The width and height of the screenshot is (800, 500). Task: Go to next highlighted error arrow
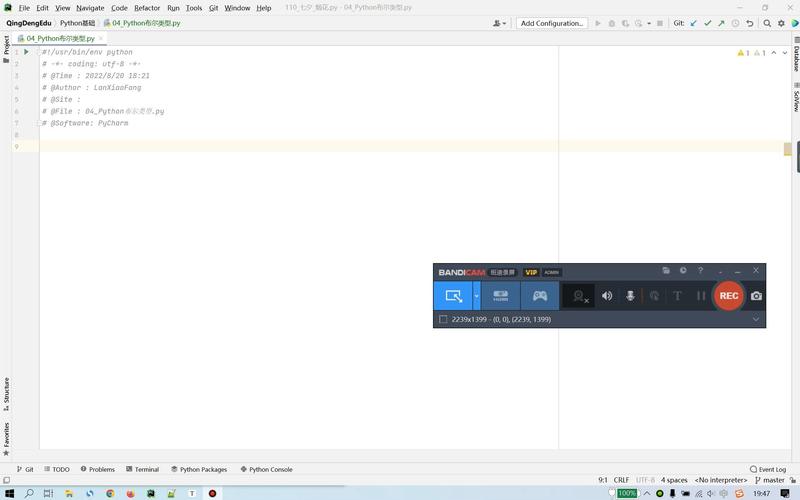785,53
